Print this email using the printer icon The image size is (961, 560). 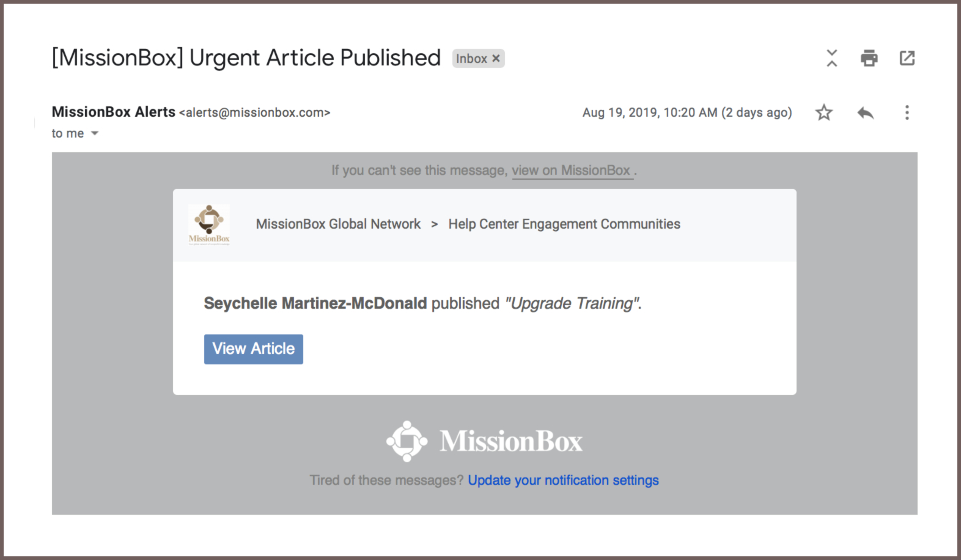coord(869,58)
